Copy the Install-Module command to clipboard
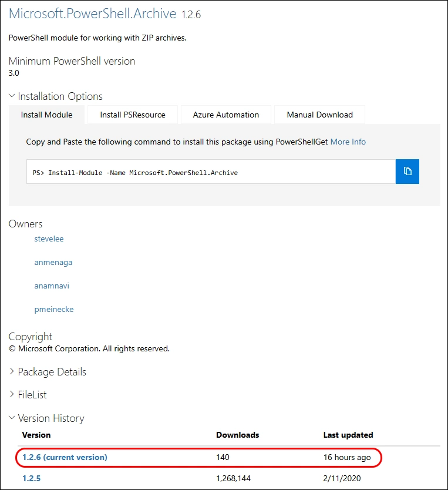This screenshot has width=448, height=490. 407,172
